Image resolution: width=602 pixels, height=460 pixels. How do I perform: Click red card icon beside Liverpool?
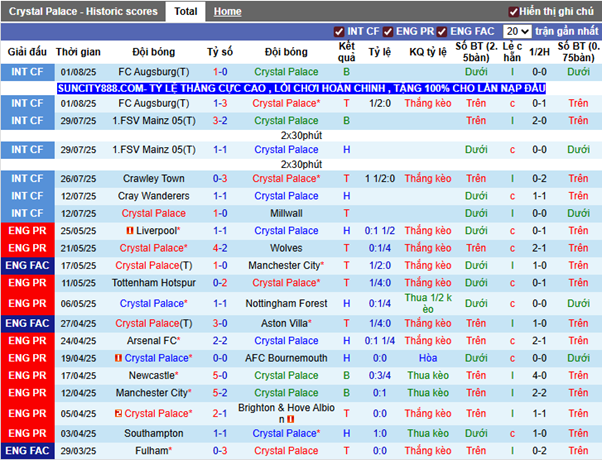(130, 231)
